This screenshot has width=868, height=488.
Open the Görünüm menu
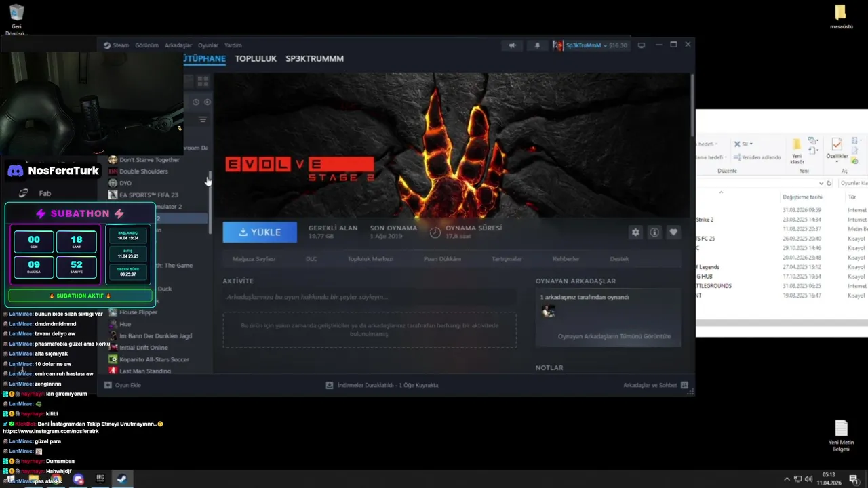(x=146, y=45)
